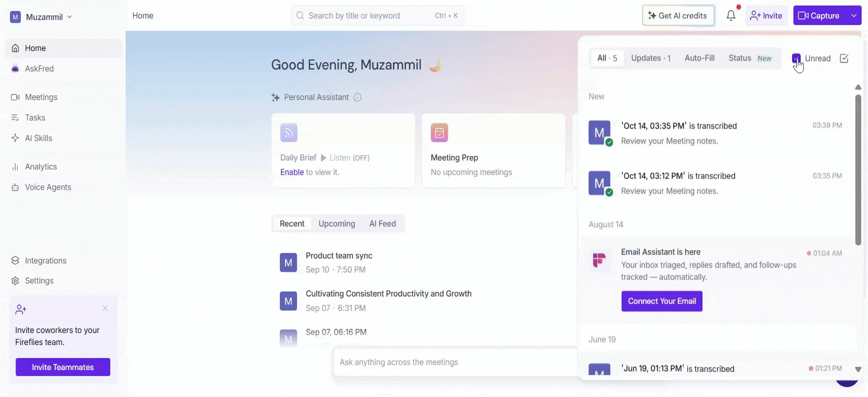Click the search by title field
868x397 pixels.
point(377,15)
